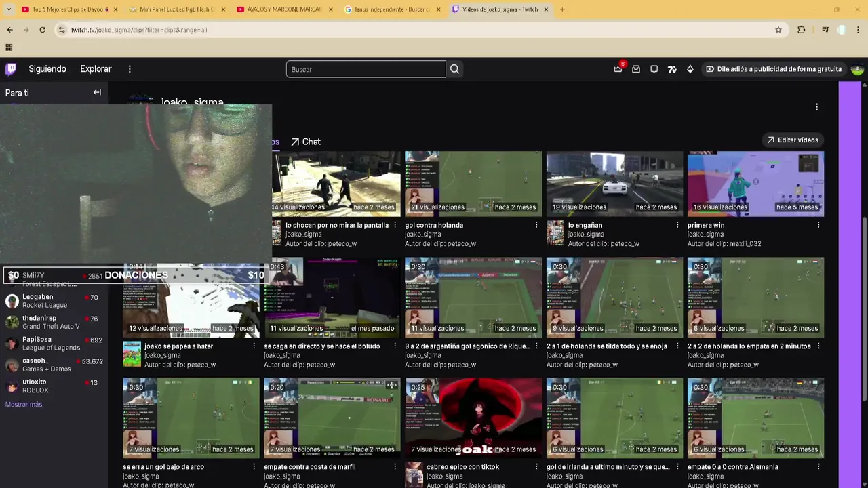868x488 pixels.
Task: Click 'Dile adiós a publicidad de forma gratuita'
Action: pos(774,69)
